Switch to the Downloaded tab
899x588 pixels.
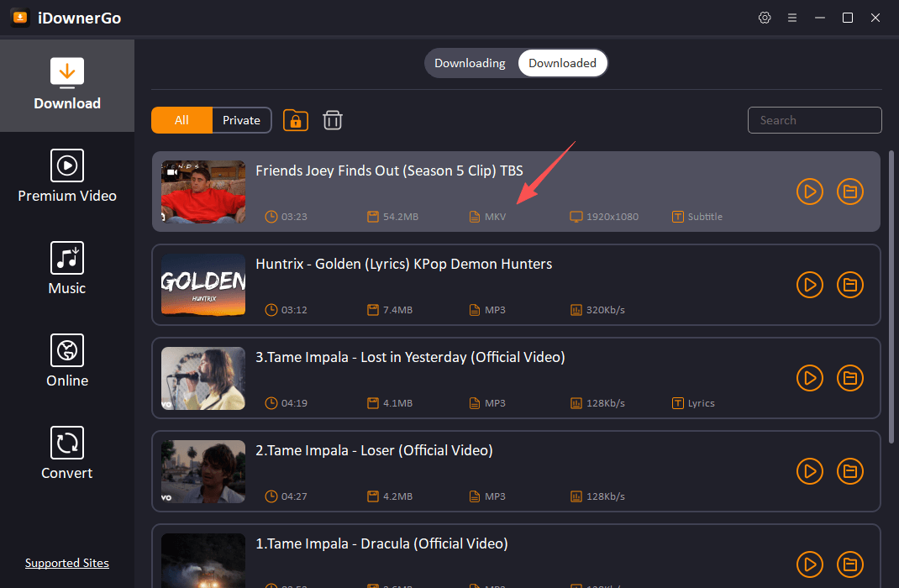click(562, 63)
